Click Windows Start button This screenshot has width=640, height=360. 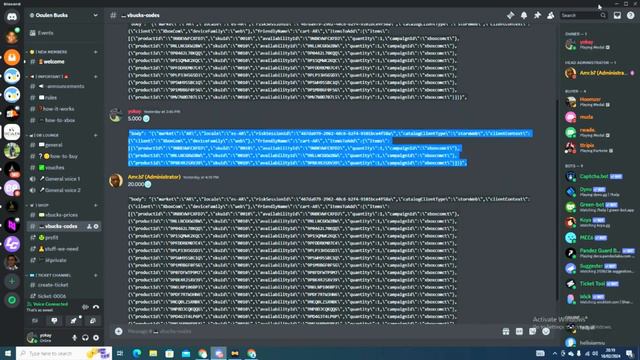point(8,353)
